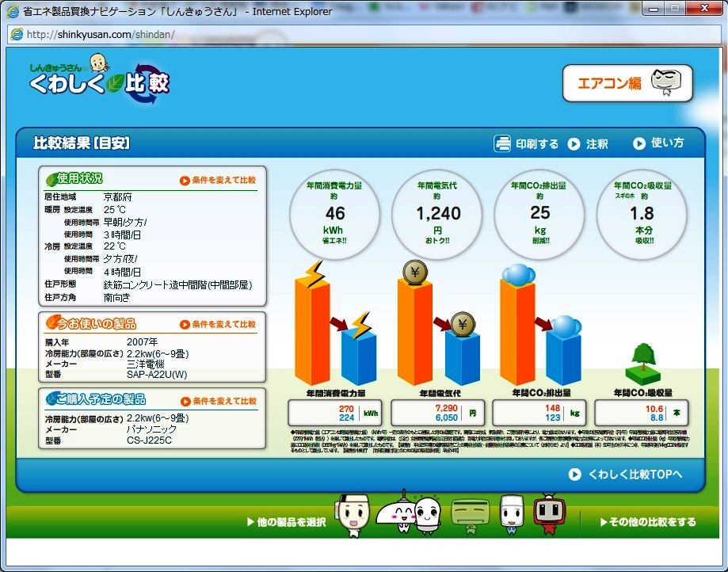The width and height of the screenshot is (728, 572).
Task: Click the planned model number CS-J225C
Action: click(x=150, y=440)
